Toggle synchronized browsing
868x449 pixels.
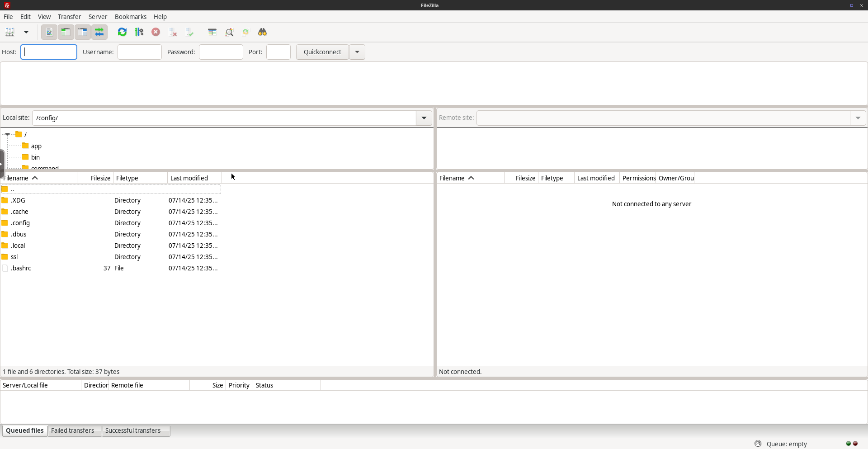click(x=246, y=32)
